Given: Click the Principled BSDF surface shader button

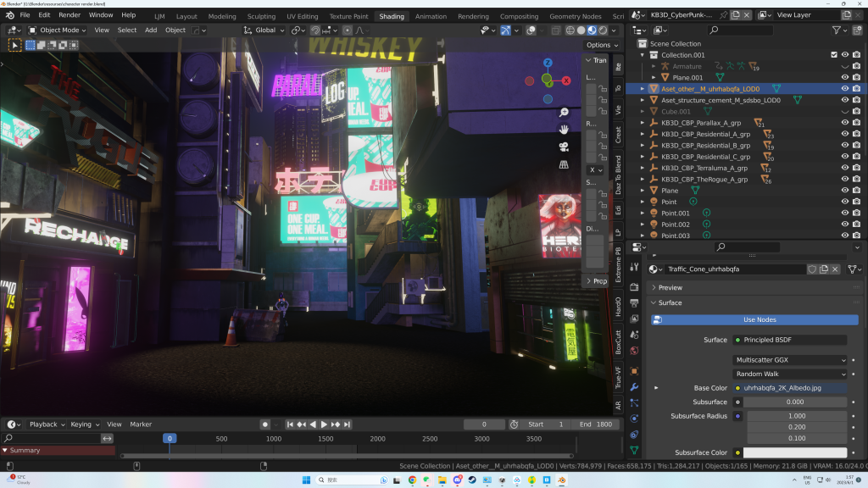Looking at the screenshot, I should pos(790,340).
